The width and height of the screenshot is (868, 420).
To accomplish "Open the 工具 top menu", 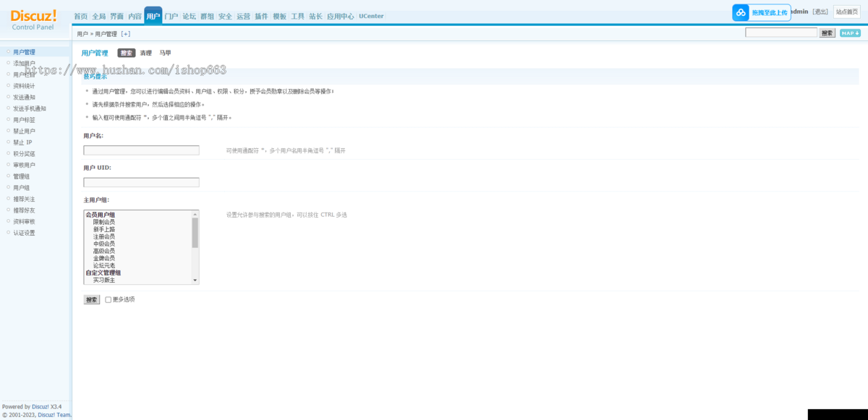I will tap(298, 16).
